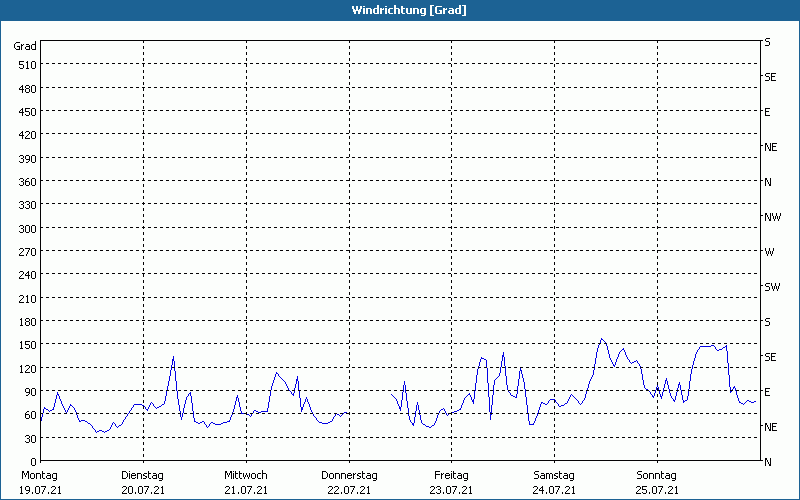Image resolution: width=800 pixels, height=500 pixels.
Task: Click the 'SE' compass label at 480 degrees
Action: [770, 77]
